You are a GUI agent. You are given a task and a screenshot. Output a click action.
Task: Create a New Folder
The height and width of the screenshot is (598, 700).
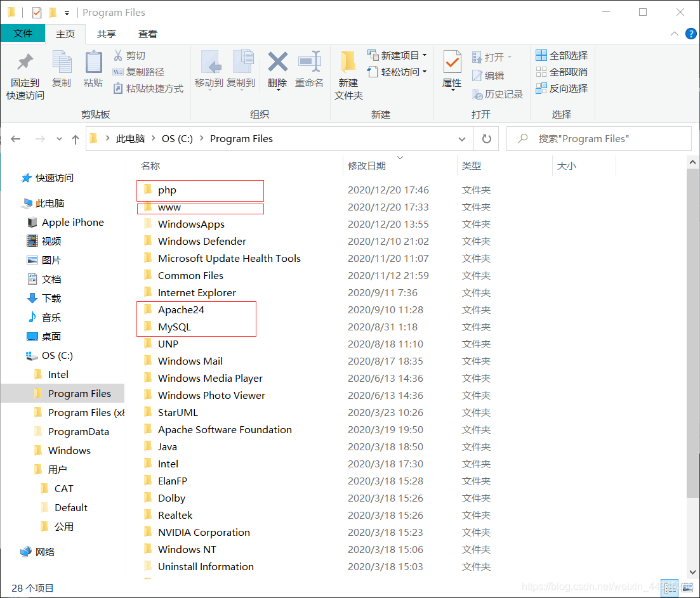(x=348, y=75)
